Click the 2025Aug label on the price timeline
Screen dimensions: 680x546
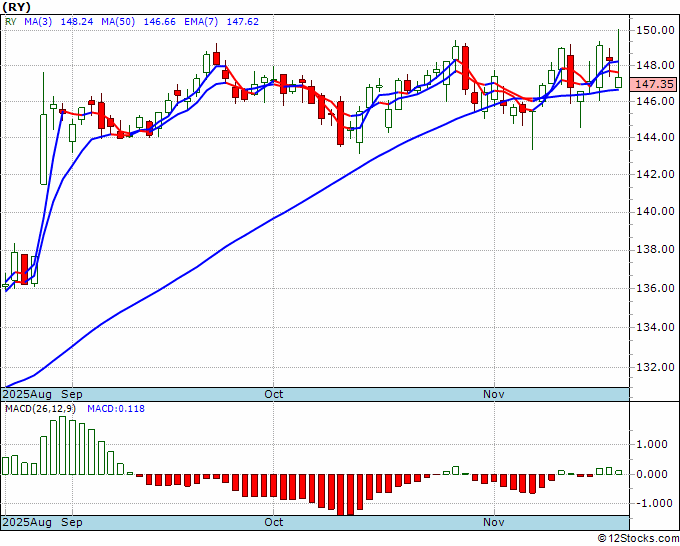coord(27,395)
